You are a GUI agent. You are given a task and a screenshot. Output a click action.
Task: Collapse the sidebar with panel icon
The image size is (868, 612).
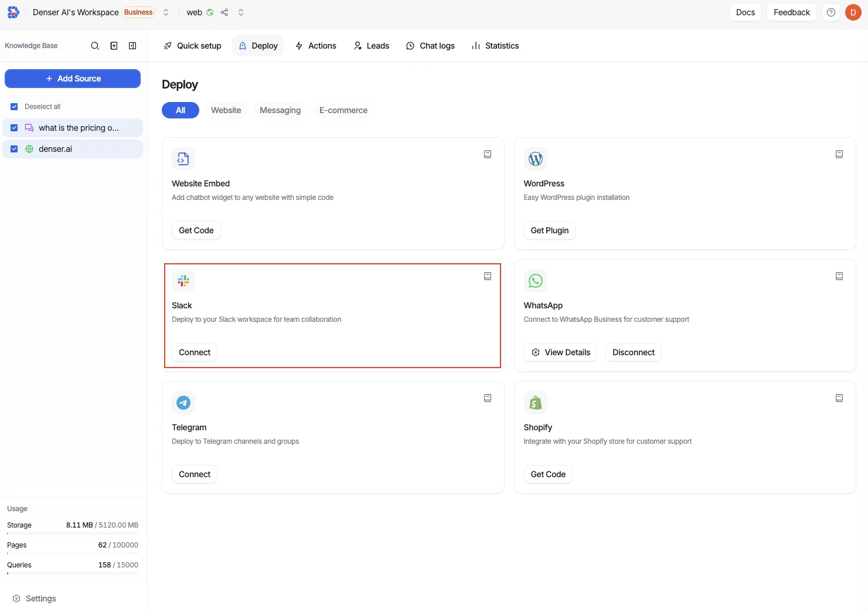[x=132, y=46]
